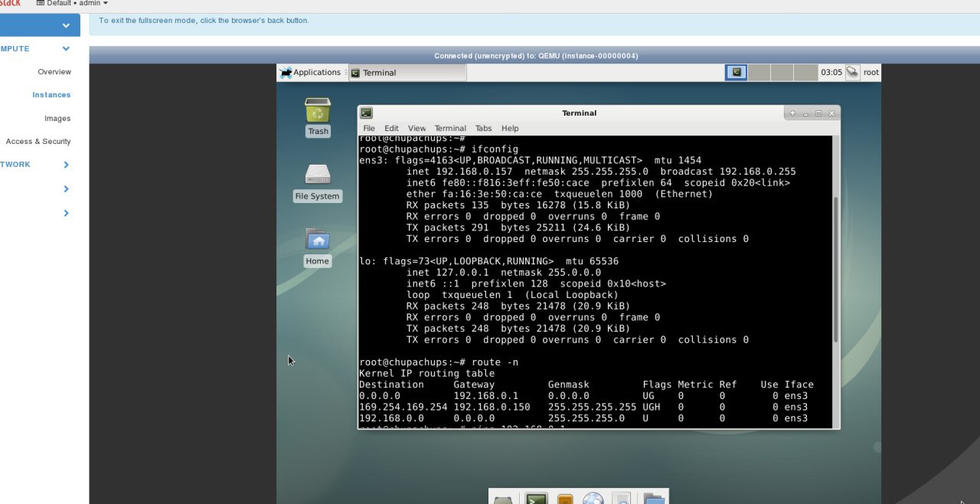Collapse the Compute sidebar section
The width and height of the screenshot is (980, 504).
(x=66, y=48)
